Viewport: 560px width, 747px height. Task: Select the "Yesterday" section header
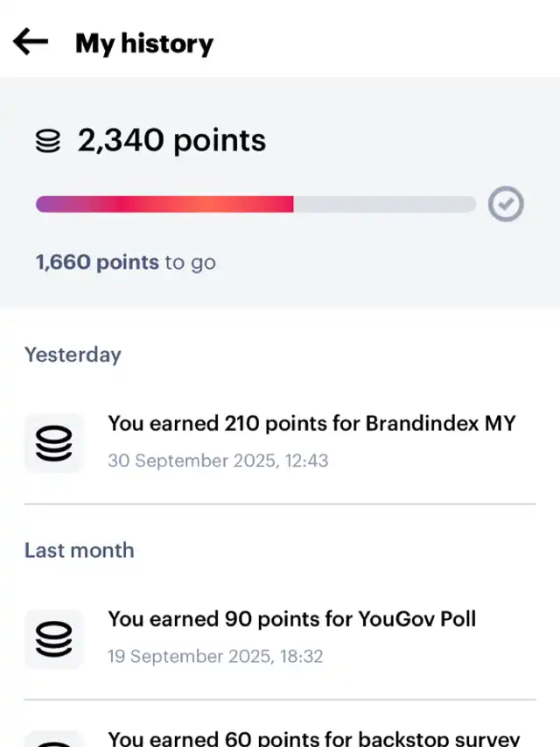click(x=73, y=355)
